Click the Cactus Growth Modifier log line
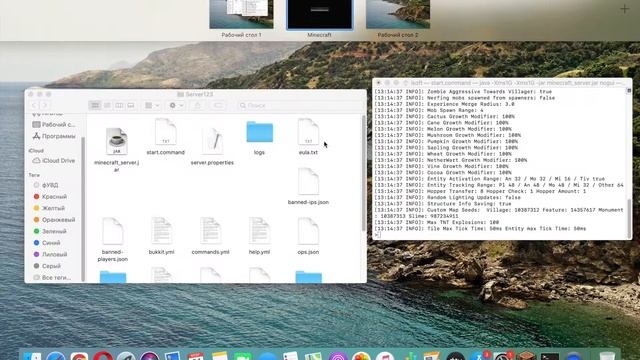Screen dimensions: 640x360 [x=444, y=116]
